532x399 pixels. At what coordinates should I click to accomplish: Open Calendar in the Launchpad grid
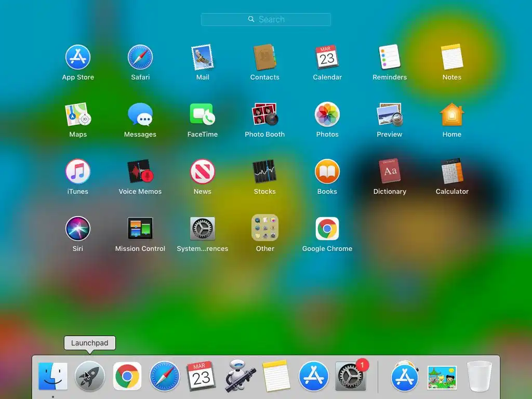[327, 57]
